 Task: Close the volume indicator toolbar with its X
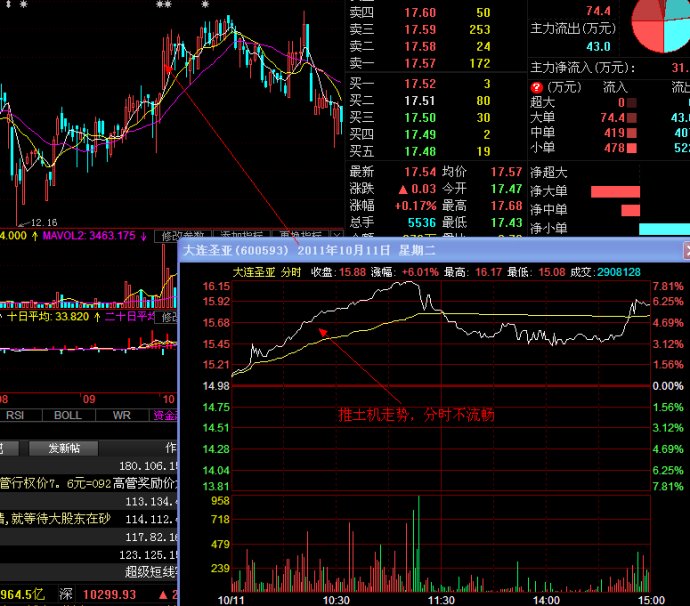[338, 235]
